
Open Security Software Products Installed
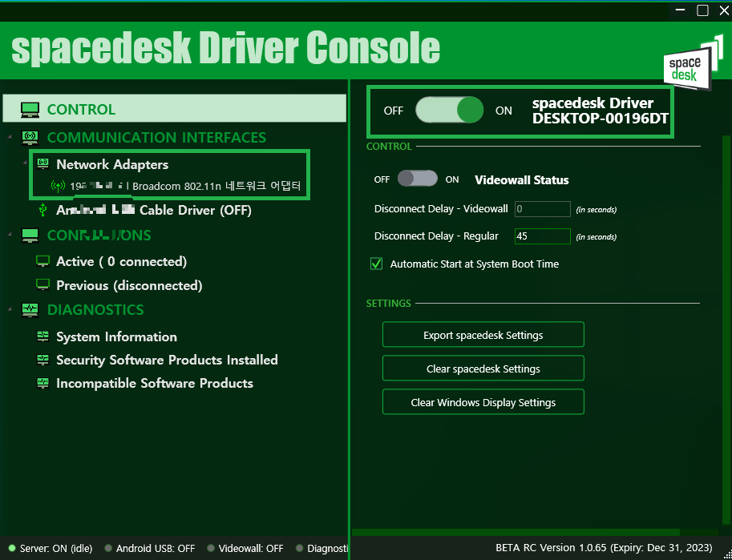click(167, 361)
